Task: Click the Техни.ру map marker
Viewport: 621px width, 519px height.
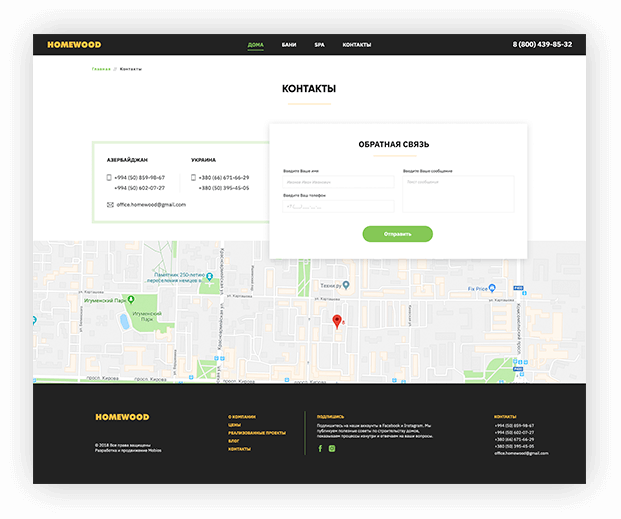Action: [346, 285]
